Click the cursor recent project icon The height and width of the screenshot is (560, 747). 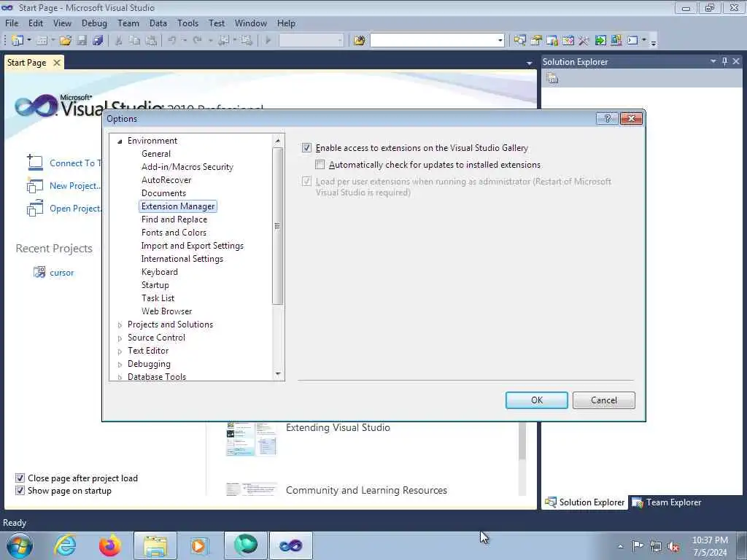click(x=39, y=273)
